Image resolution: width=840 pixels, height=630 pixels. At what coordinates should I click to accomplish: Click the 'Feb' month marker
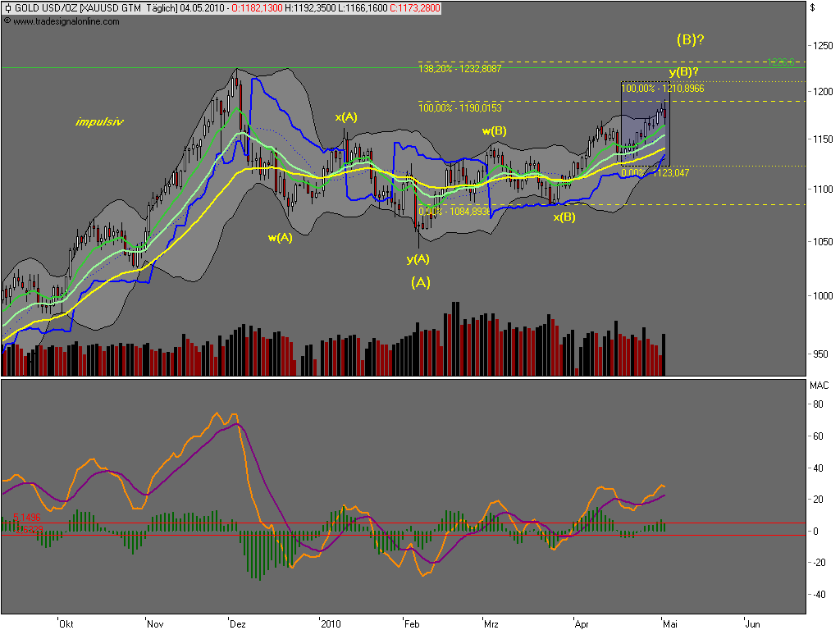point(412,623)
